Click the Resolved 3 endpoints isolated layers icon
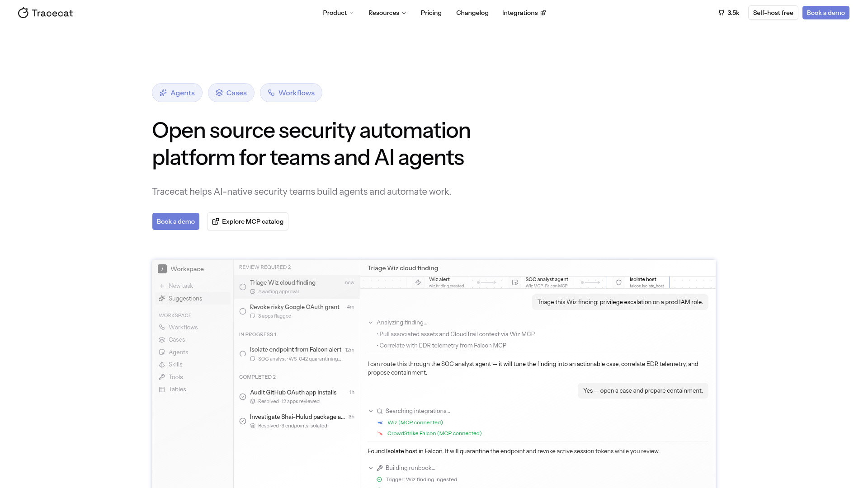Viewport: 868px width, 488px height. coord(253,426)
